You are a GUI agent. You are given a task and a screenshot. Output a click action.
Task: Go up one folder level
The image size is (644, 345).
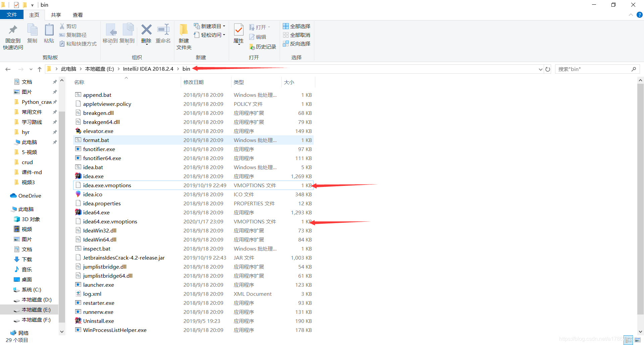click(x=40, y=69)
